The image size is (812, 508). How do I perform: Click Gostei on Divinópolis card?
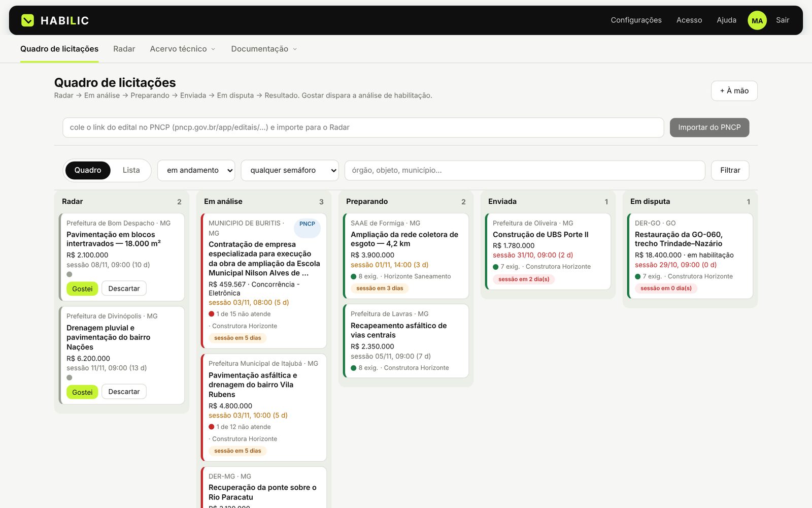(82, 392)
